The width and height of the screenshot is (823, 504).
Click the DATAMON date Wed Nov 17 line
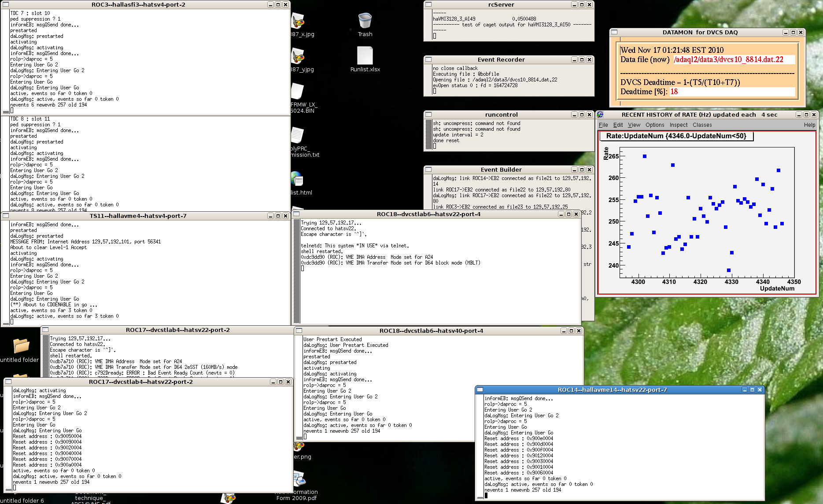click(x=672, y=50)
